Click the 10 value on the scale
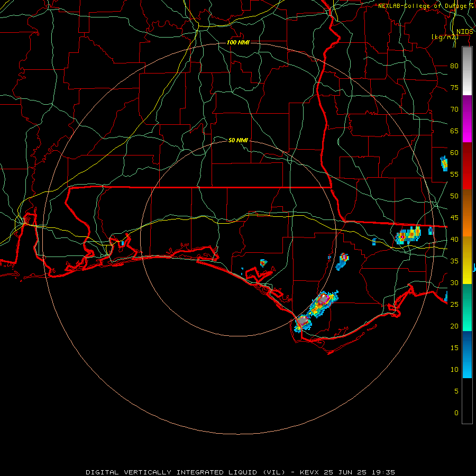476x476 pixels. 454,370
